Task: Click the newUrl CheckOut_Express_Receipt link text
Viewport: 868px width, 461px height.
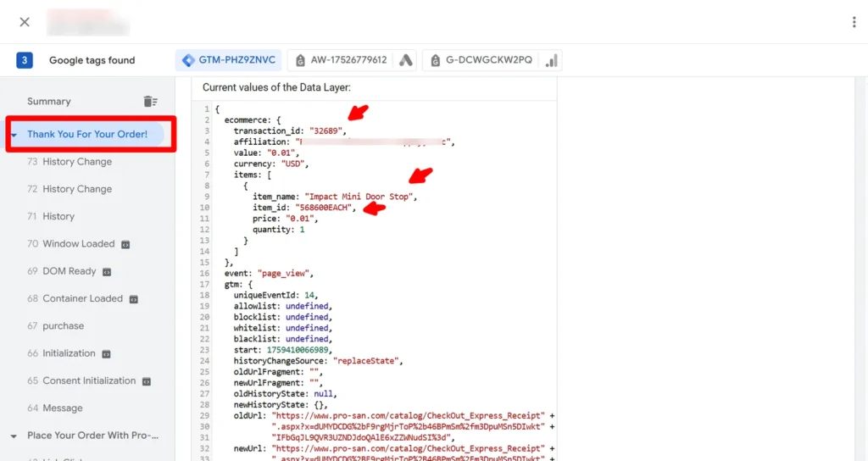Action: click(x=408, y=448)
